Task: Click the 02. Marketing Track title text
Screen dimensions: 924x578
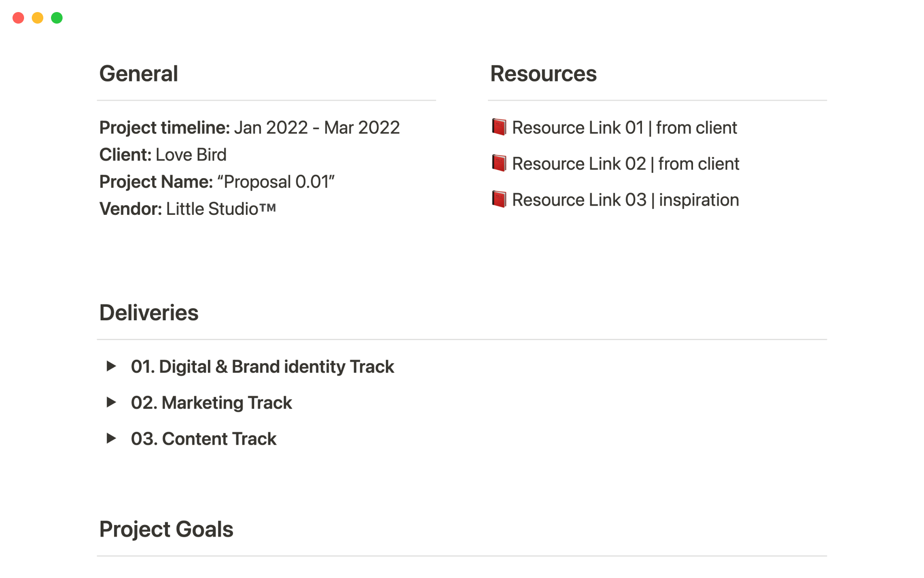Action: click(211, 403)
